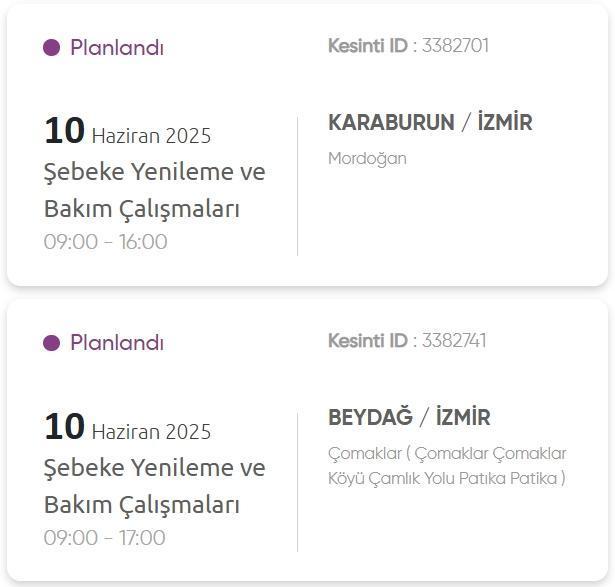Click the purple status dot in the Beydağ card

[x=52, y=343]
